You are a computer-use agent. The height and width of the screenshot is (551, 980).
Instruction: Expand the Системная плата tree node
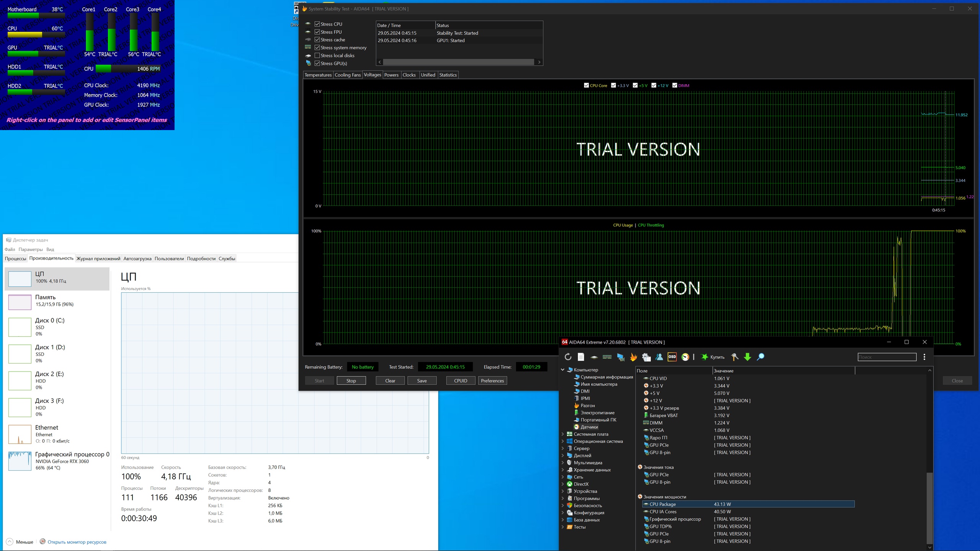click(x=563, y=434)
